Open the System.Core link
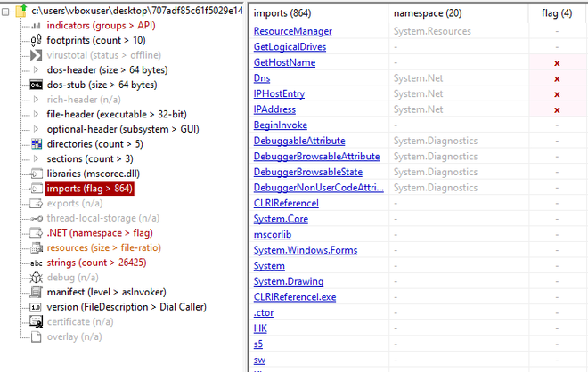Image resolution: width=588 pixels, height=372 pixels. (x=281, y=219)
